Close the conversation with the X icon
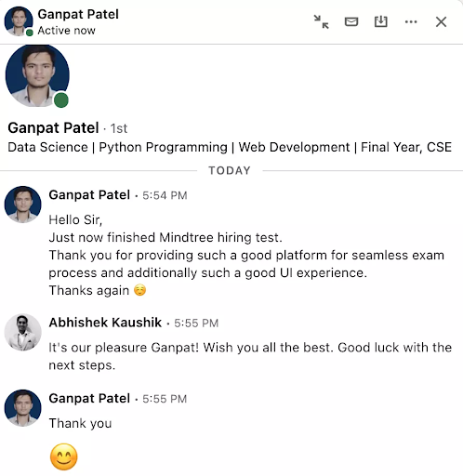Viewport: 463px width, 476px height. (x=441, y=22)
